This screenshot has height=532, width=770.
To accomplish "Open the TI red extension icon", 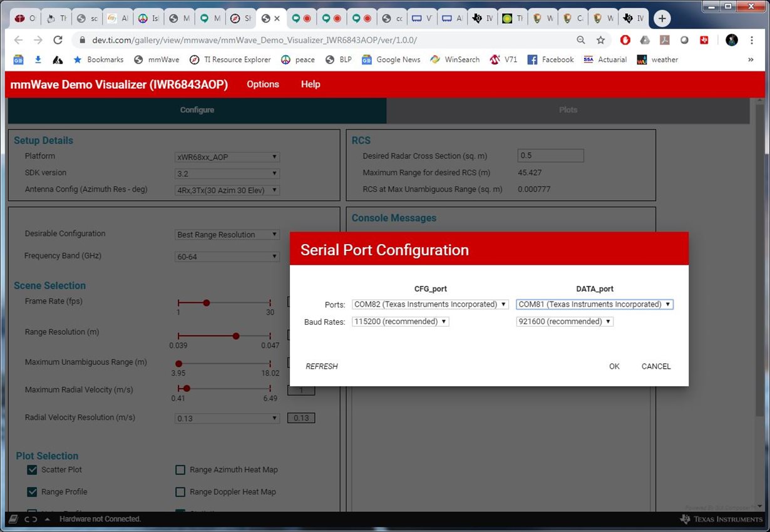I will point(704,40).
